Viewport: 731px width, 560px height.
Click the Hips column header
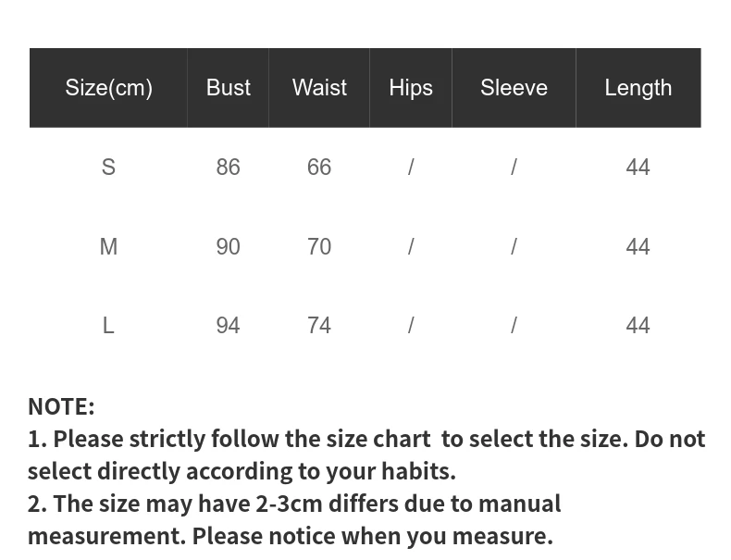pyautogui.click(x=411, y=88)
